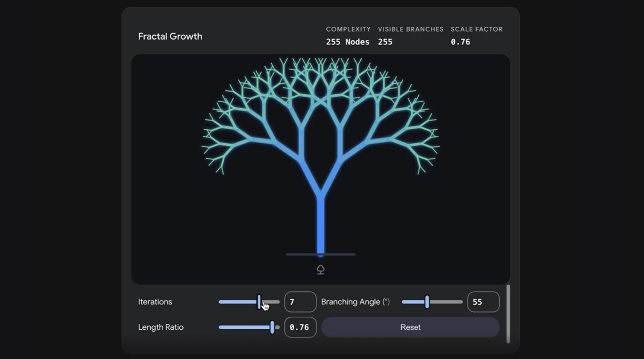Click the Iterations input field showing 7

300,302
